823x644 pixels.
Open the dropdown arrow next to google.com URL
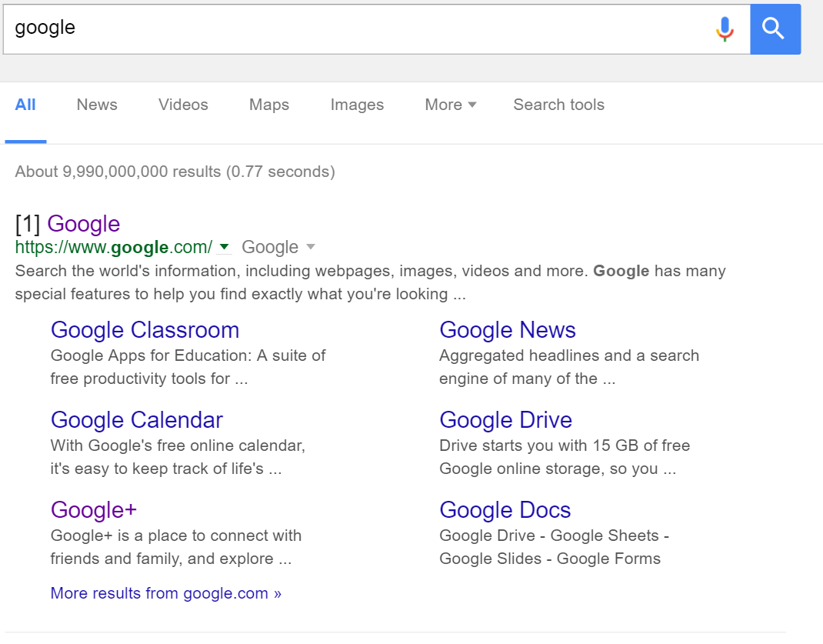(224, 248)
